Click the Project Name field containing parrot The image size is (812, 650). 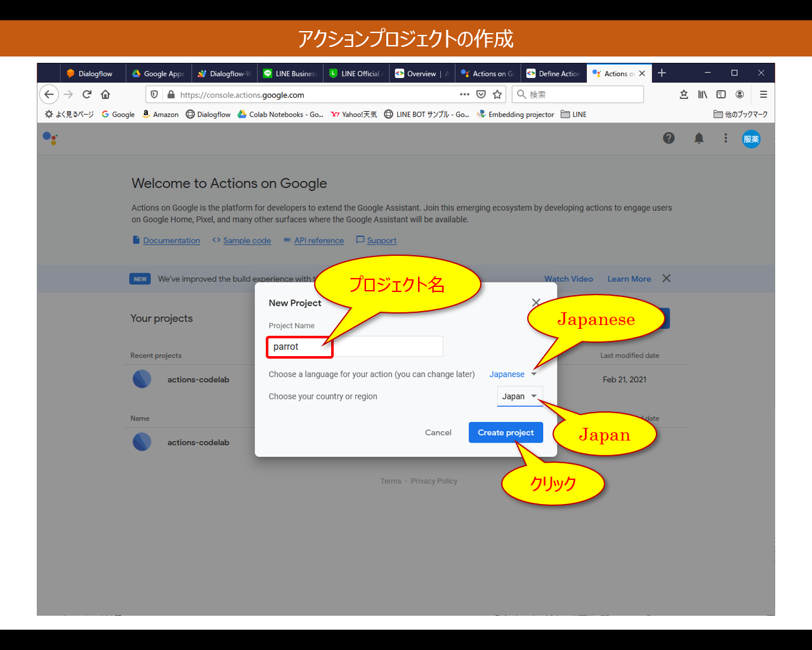[356, 347]
